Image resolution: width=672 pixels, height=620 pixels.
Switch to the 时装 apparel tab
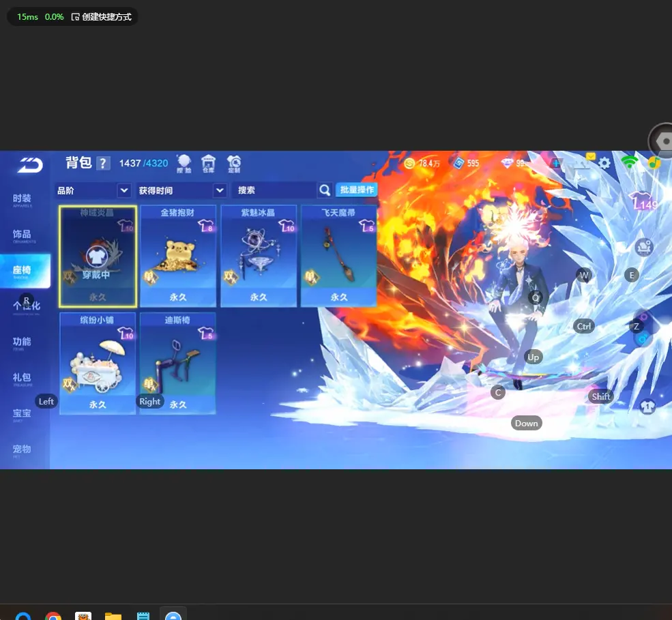click(x=23, y=200)
